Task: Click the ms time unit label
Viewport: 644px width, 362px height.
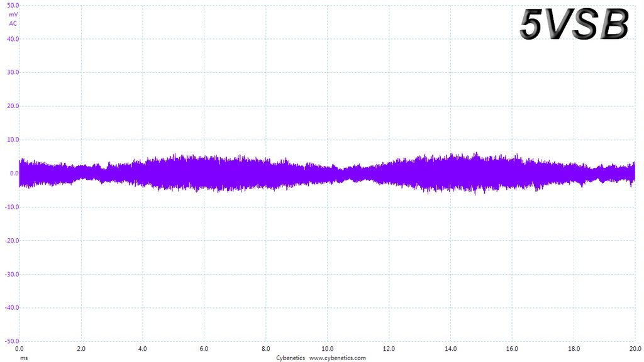Action: 25,358
